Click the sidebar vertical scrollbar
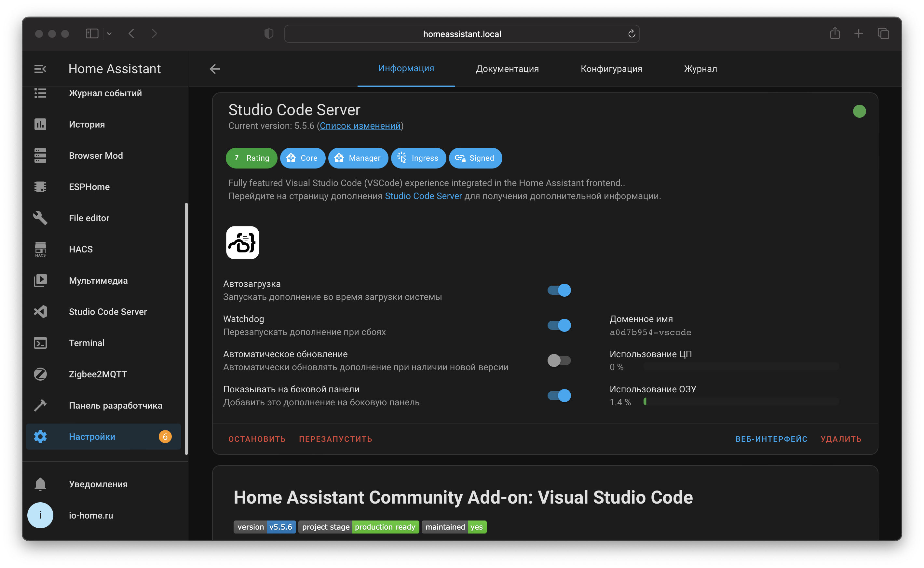 tap(186, 329)
